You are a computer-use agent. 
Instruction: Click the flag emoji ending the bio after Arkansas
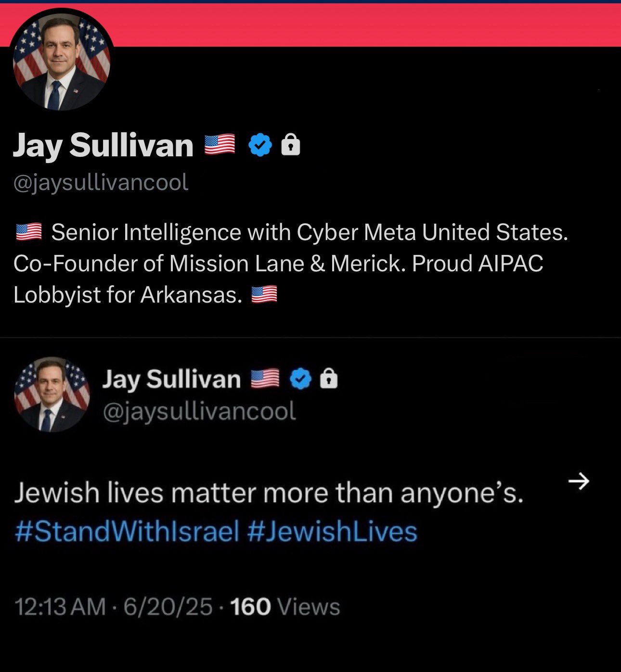(264, 294)
